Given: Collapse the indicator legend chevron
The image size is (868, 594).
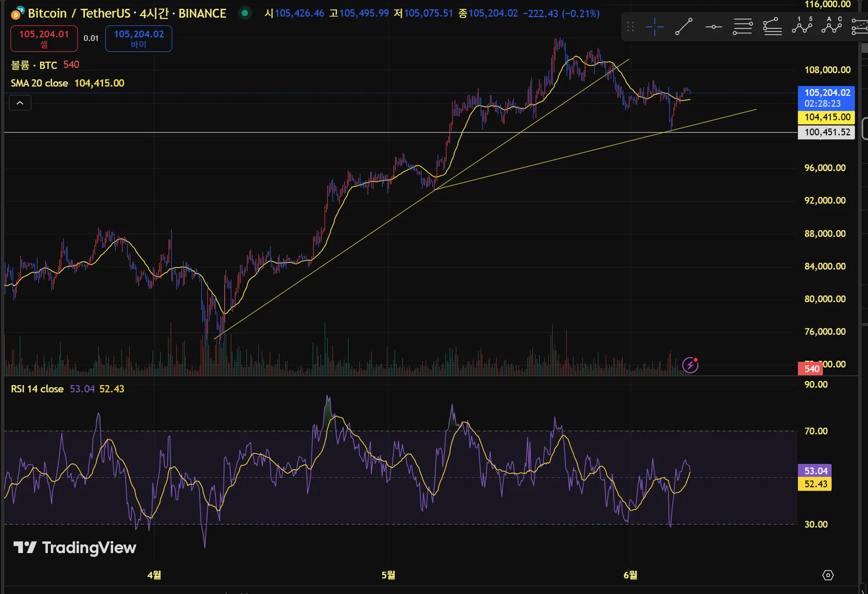Looking at the screenshot, I should pos(20,103).
